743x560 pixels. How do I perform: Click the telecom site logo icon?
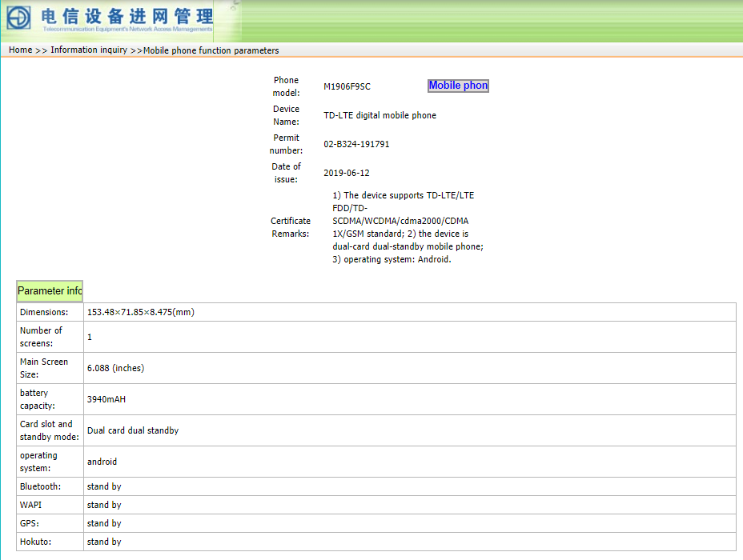18,17
